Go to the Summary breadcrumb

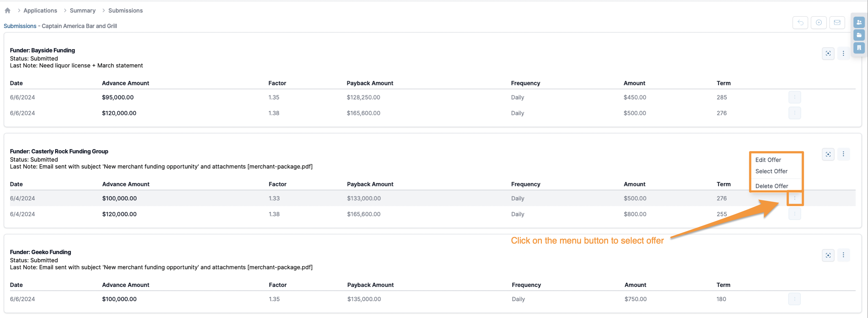click(x=82, y=10)
